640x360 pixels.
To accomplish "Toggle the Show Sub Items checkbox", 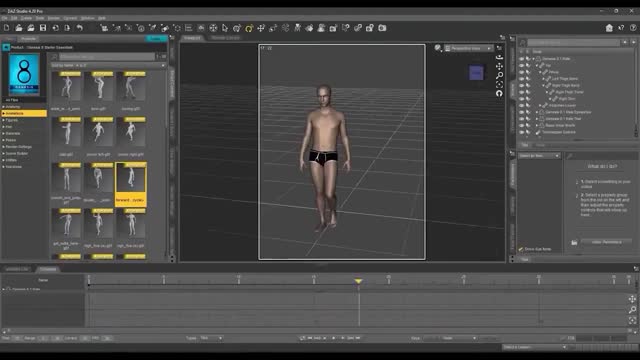I will 521,249.
